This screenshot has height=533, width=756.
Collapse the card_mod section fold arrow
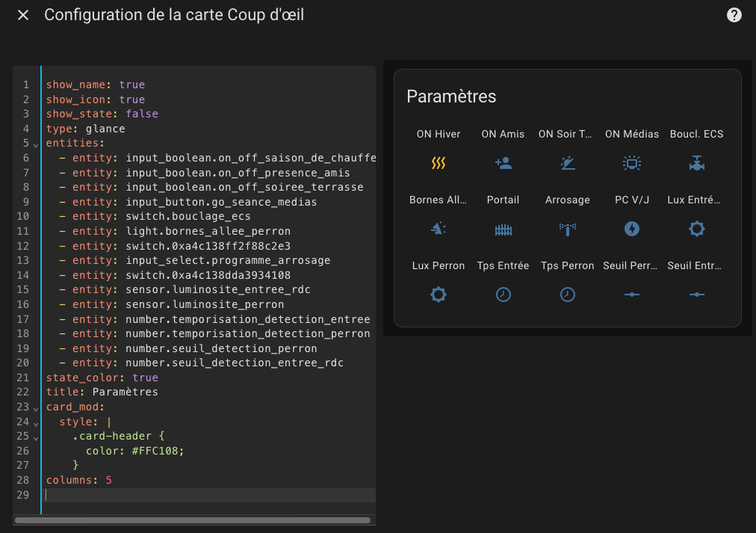36,409
